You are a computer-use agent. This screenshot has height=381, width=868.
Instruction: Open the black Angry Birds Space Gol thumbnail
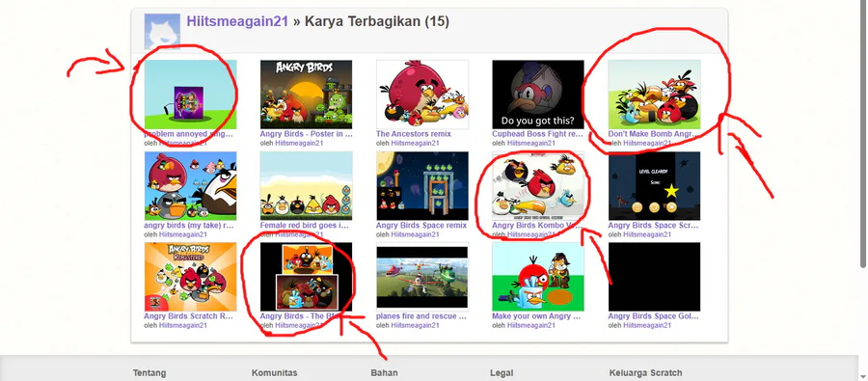click(654, 277)
